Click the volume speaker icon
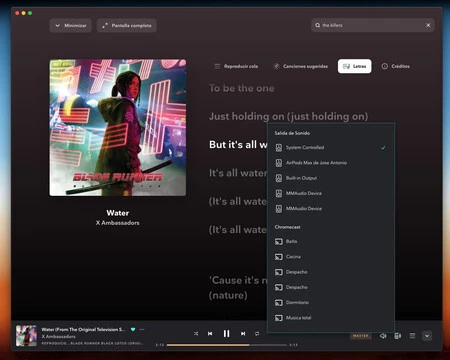The height and width of the screenshot is (360, 450). tap(383, 336)
